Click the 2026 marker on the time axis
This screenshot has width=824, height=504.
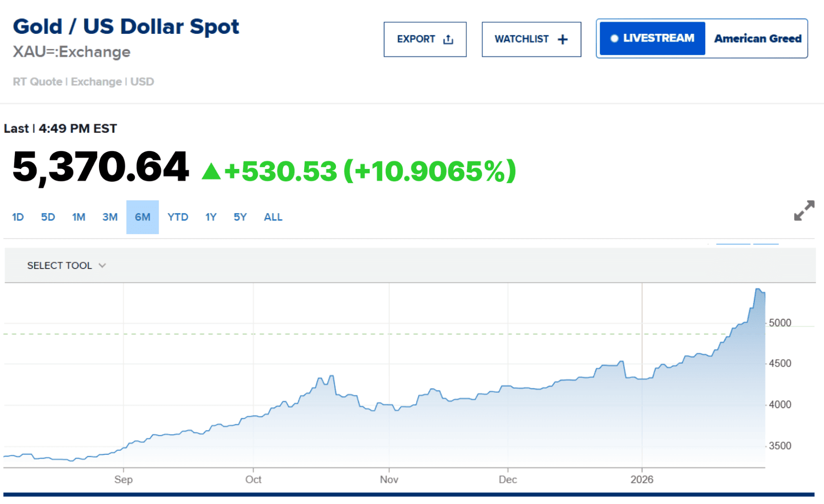[642, 480]
